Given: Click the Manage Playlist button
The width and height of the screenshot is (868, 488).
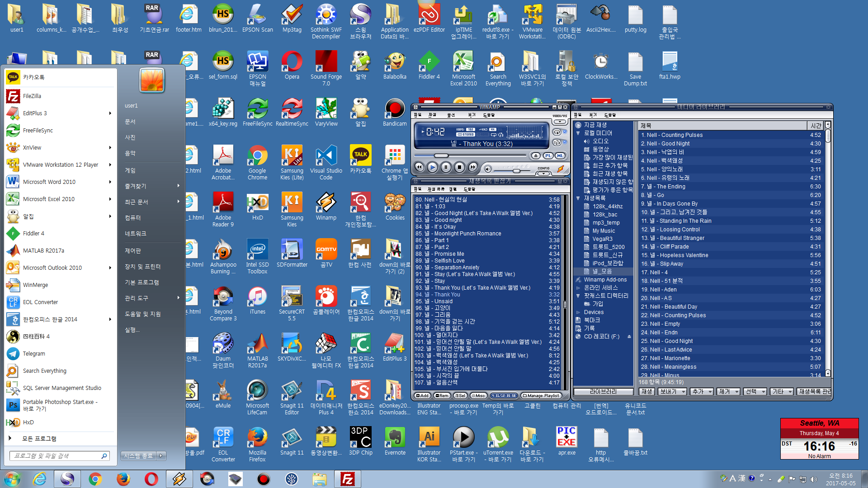Looking at the screenshot, I should (x=541, y=395).
